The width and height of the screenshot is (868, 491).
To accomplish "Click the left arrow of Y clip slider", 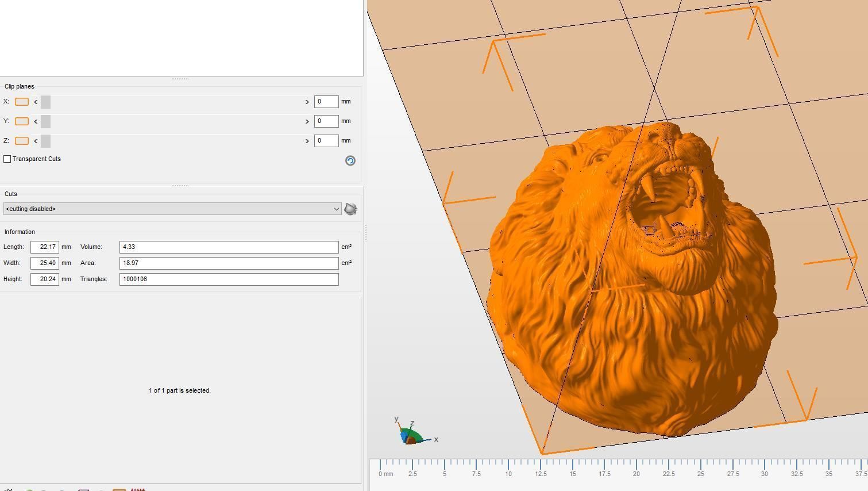I will point(36,121).
